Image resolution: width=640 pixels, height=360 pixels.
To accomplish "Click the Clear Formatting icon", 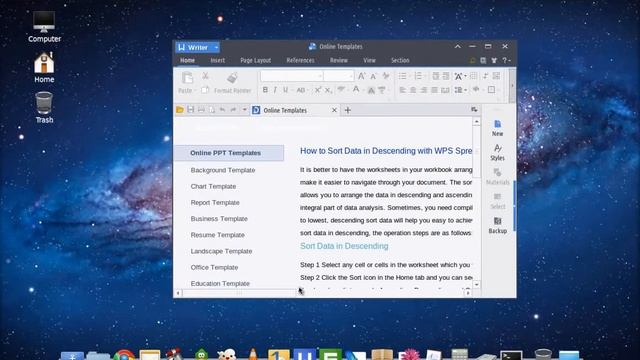I will 385,76.
